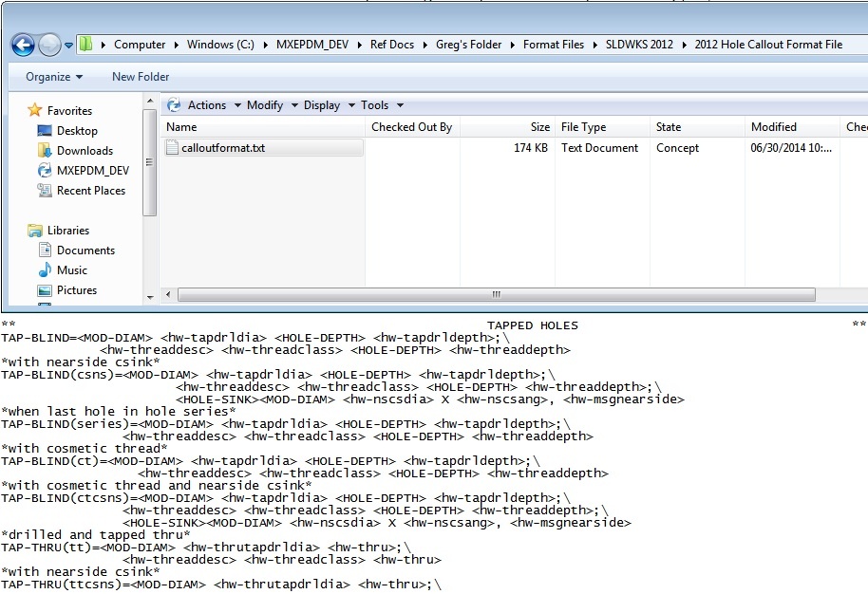Click the Forward navigation arrow button
Image resolution: width=868 pixels, height=594 pixels.
tap(49, 45)
